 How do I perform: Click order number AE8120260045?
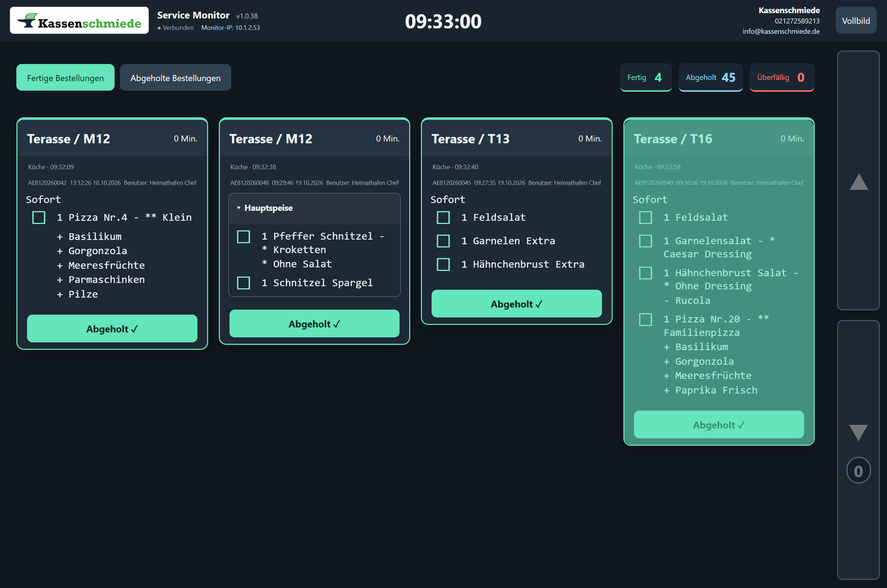[452, 183]
